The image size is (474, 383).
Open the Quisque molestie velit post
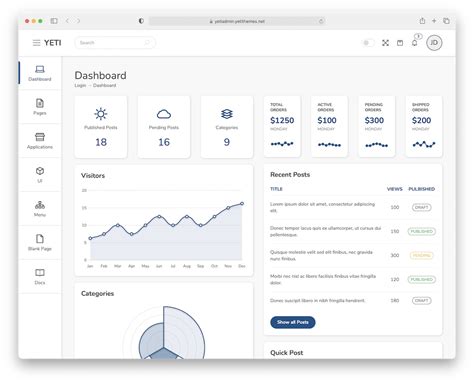click(x=321, y=255)
